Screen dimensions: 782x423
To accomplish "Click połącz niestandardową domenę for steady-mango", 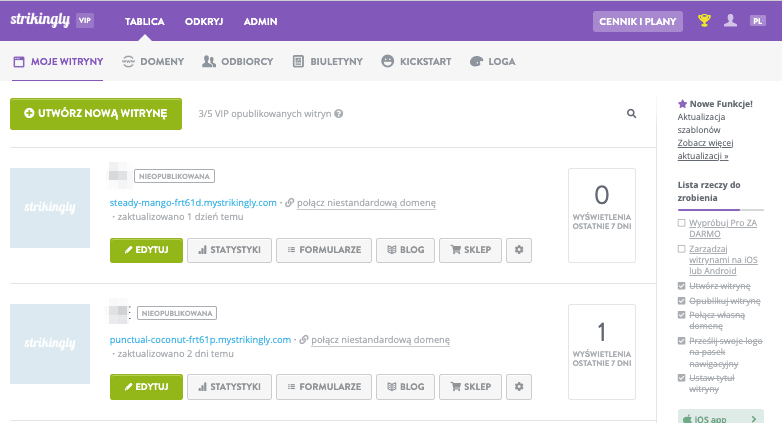I will (367, 203).
